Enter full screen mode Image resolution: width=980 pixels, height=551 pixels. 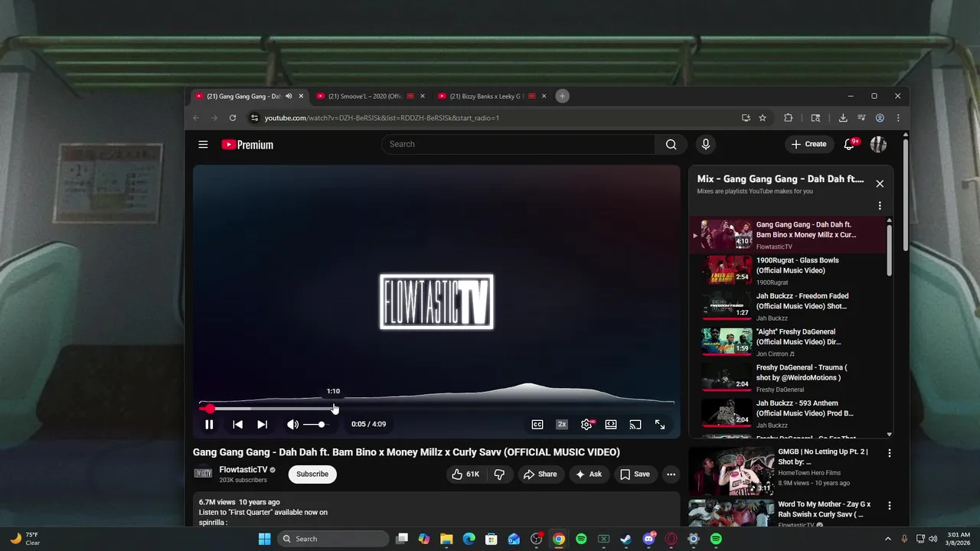pos(660,425)
